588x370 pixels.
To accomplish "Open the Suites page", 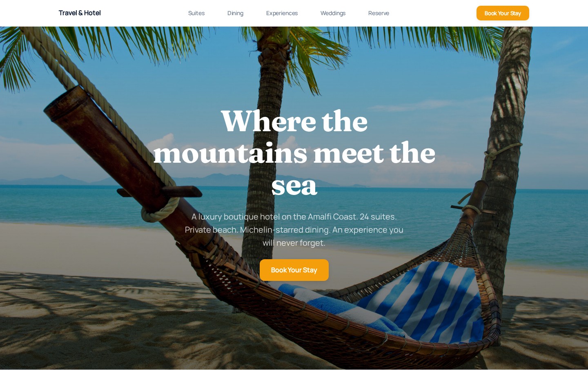I will click(196, 13).
